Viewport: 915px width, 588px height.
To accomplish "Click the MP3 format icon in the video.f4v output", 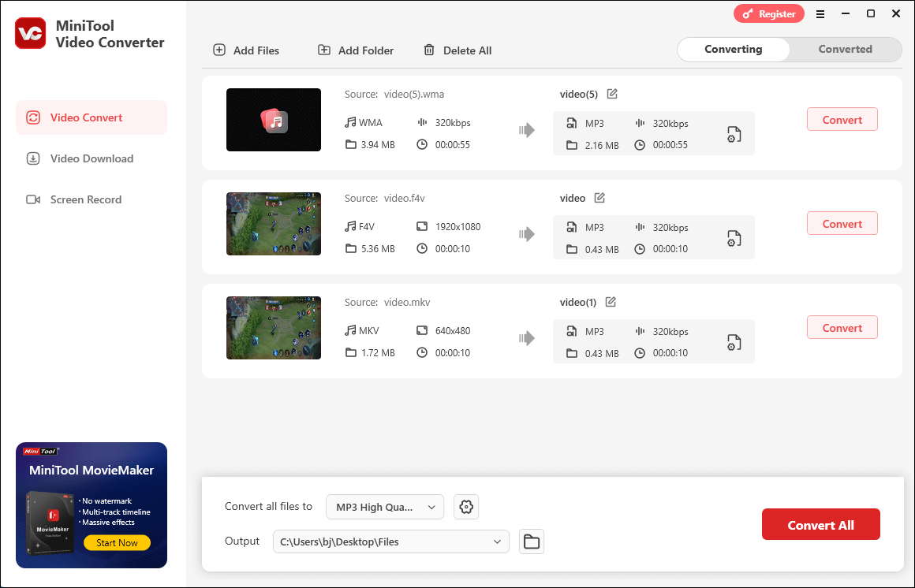I will point(571,227).
